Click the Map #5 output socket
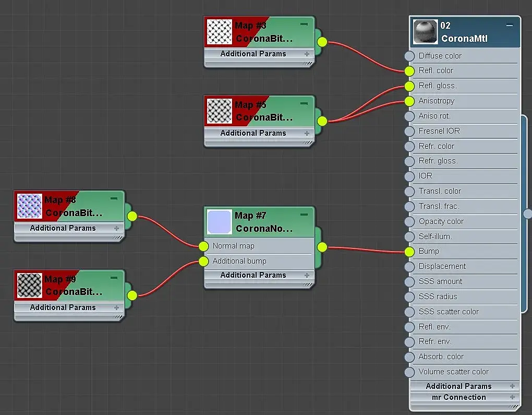Image resolution: width=532 pixels, height=415 pixels. tap(322, 121)
